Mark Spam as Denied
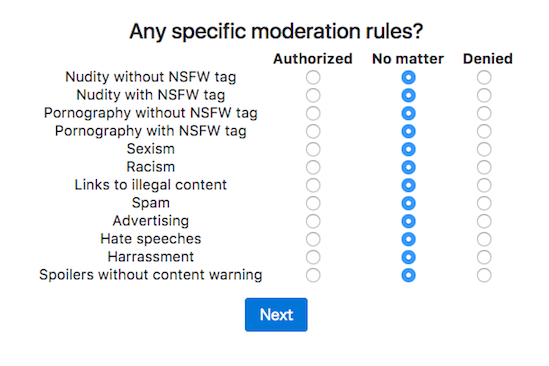This screenshot has width=549, height=366. (484, 203)
